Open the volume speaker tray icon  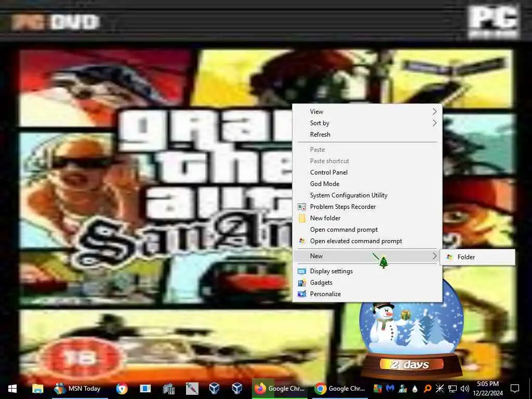465,389
